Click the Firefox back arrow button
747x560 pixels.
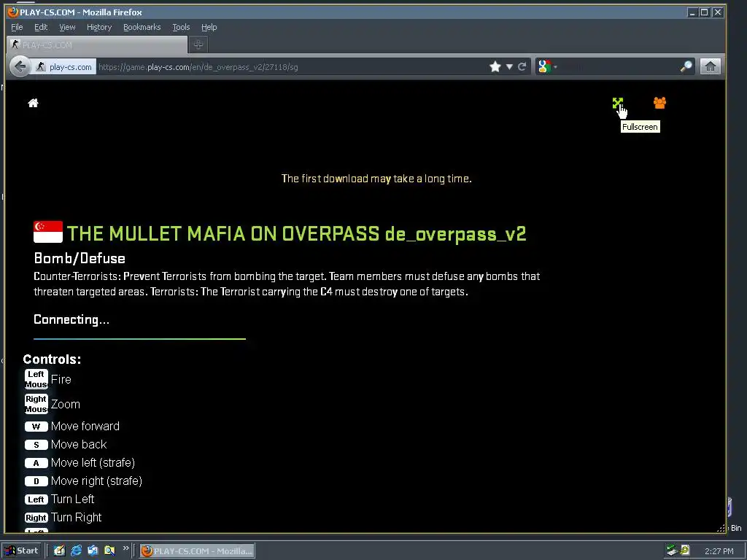coord(20,66)
